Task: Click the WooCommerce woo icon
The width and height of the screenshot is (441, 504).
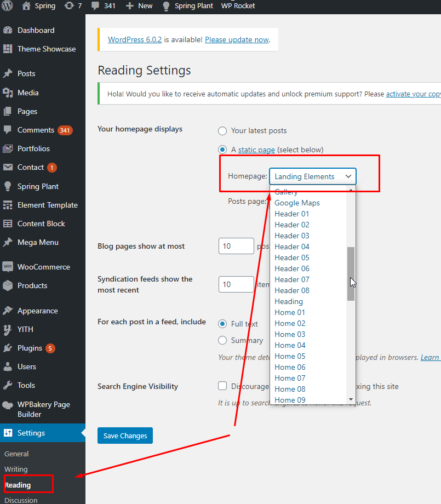Action: (8, 266)
